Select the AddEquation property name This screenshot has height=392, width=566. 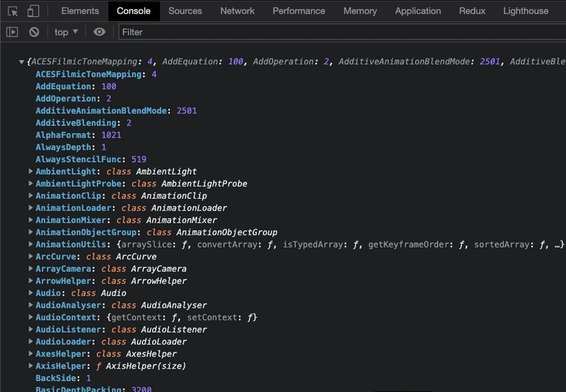63,86
